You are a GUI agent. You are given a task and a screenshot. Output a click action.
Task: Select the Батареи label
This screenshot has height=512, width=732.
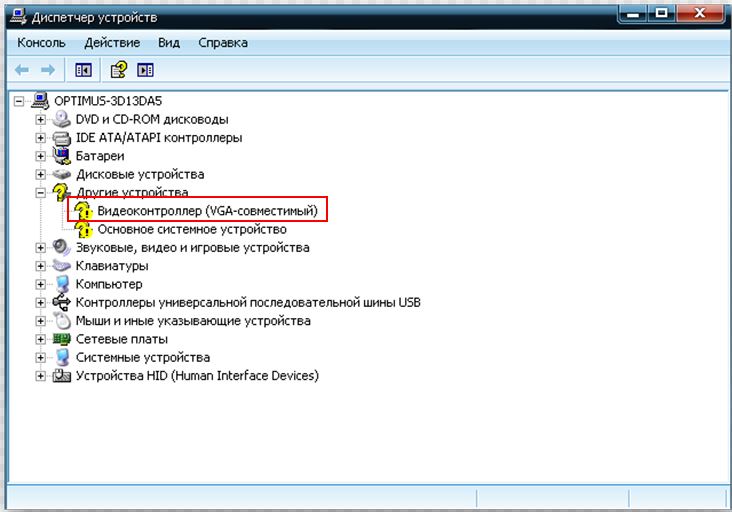point(100,156)
